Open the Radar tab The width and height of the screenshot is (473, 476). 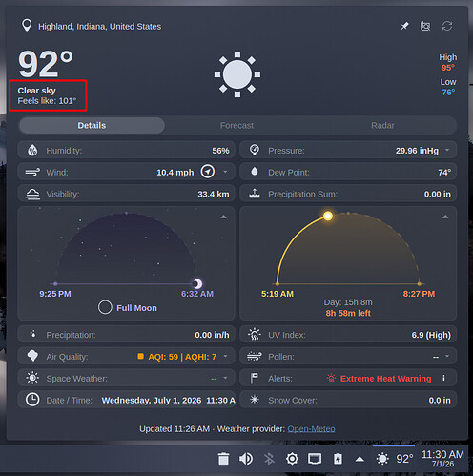pos(382,125)
